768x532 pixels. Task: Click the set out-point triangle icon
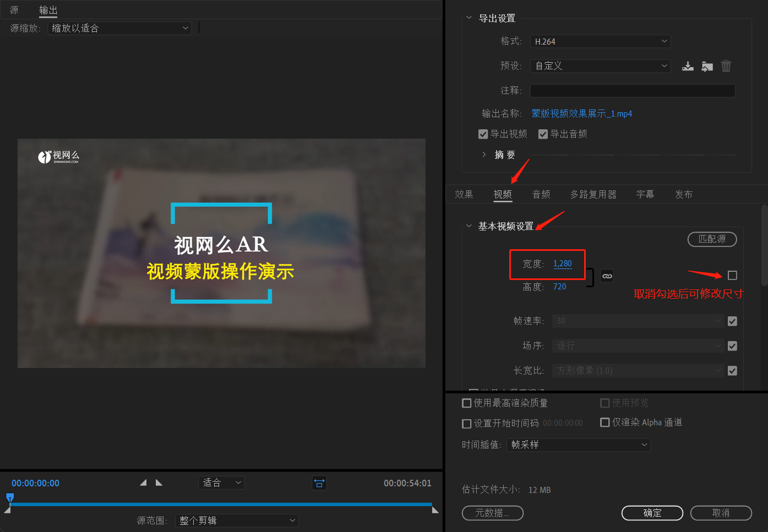point(159,482)
